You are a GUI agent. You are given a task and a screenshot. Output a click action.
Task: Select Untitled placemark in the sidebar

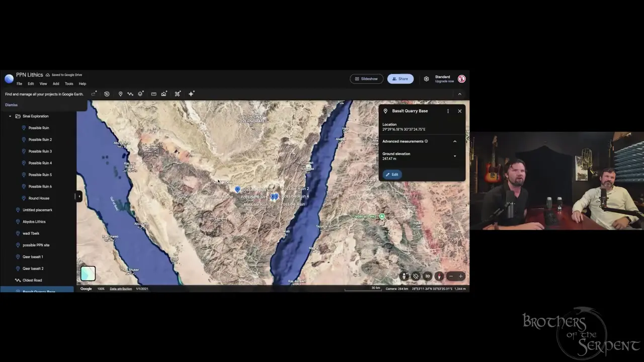pyautogui.click(x=38, y=210)
